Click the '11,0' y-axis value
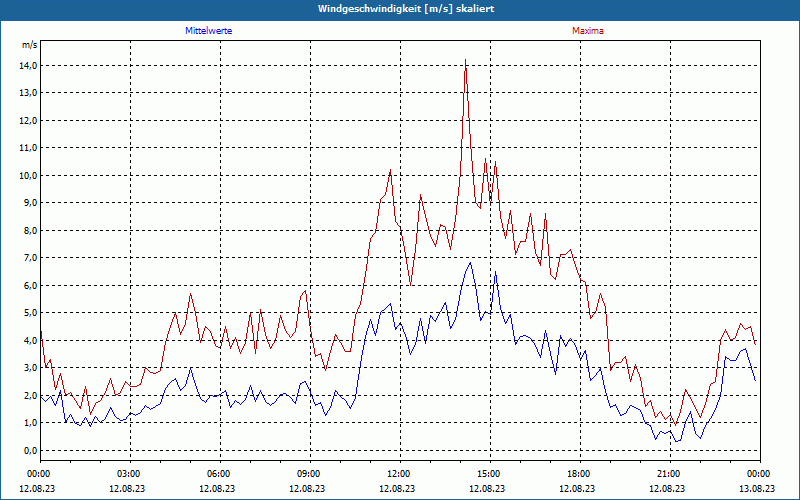This screenshot has height=500, width=800. (28, 148)
